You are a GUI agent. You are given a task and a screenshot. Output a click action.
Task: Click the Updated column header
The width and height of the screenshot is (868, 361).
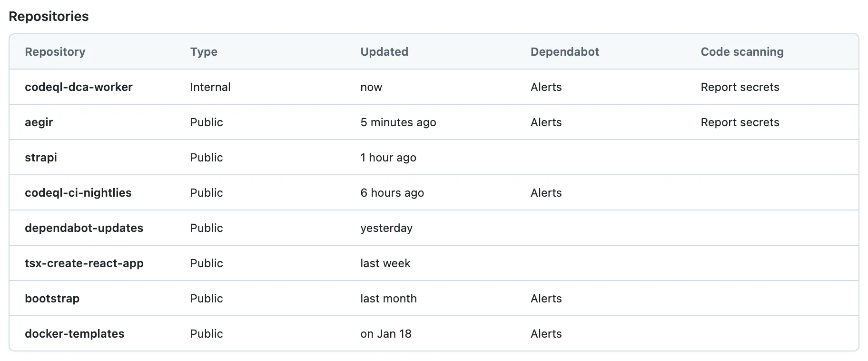(384, 52)
